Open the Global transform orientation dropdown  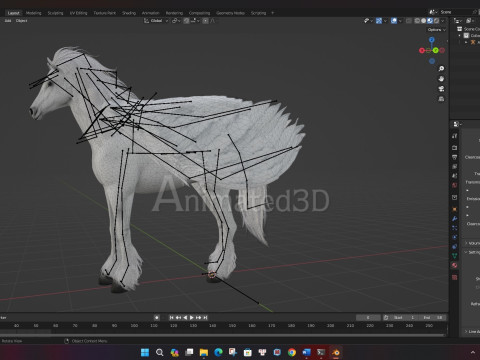(156, 21)
